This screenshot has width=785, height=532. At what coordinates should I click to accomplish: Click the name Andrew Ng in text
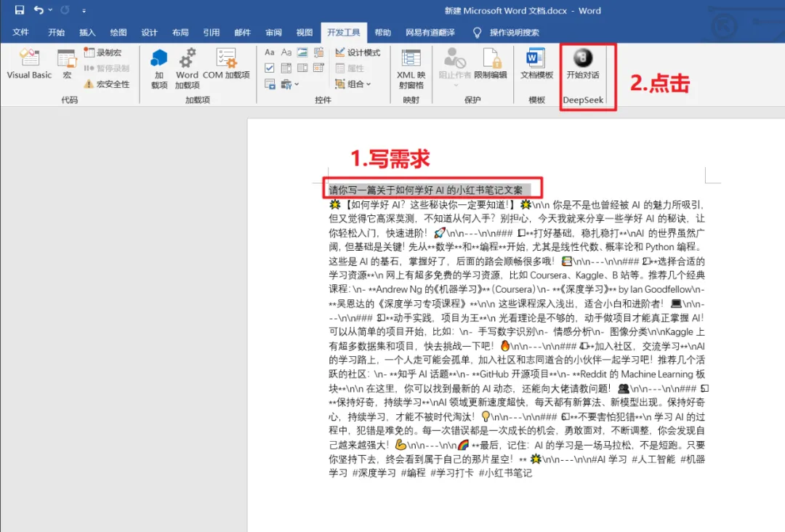point(398,289)
